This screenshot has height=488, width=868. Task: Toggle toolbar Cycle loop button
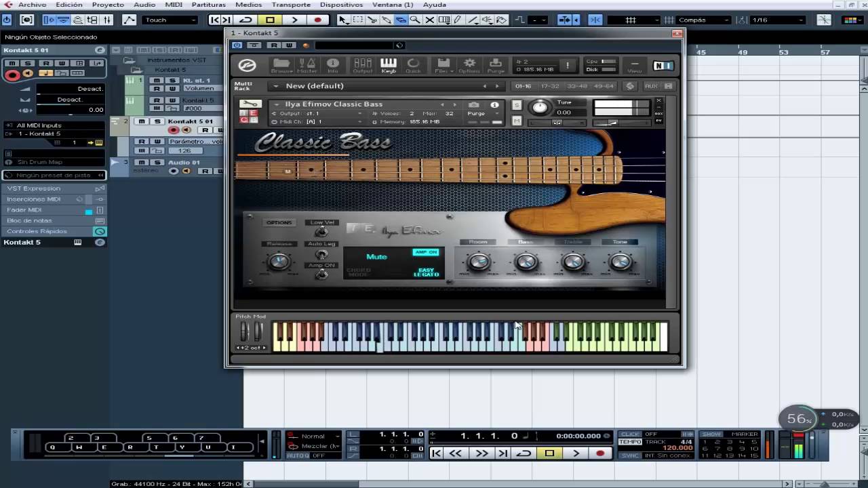(x=246, y=20)
